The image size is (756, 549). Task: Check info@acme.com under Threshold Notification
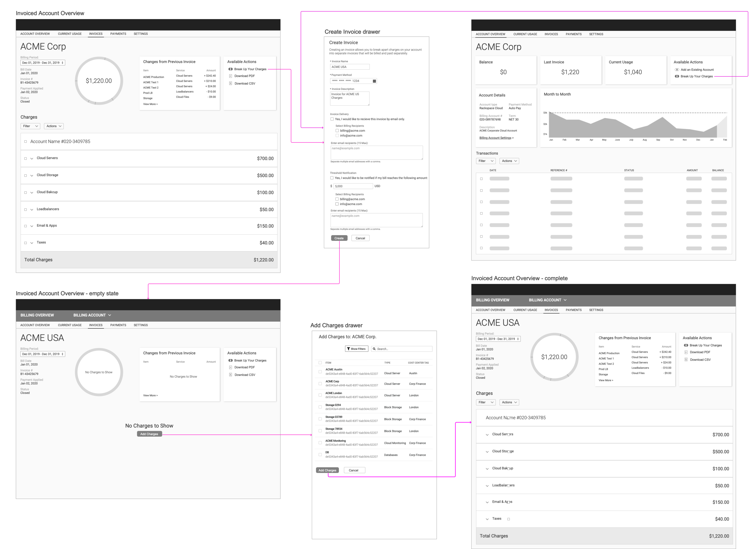tap(337, 204)
